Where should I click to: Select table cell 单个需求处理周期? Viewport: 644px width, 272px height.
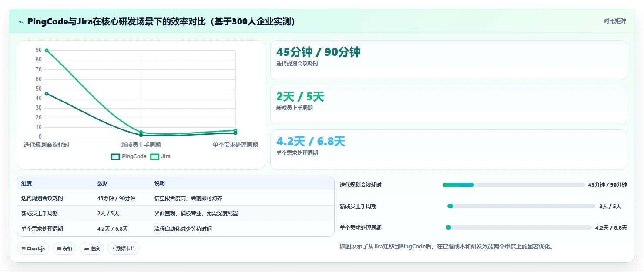pyautogui.click(x=42, y=229)
